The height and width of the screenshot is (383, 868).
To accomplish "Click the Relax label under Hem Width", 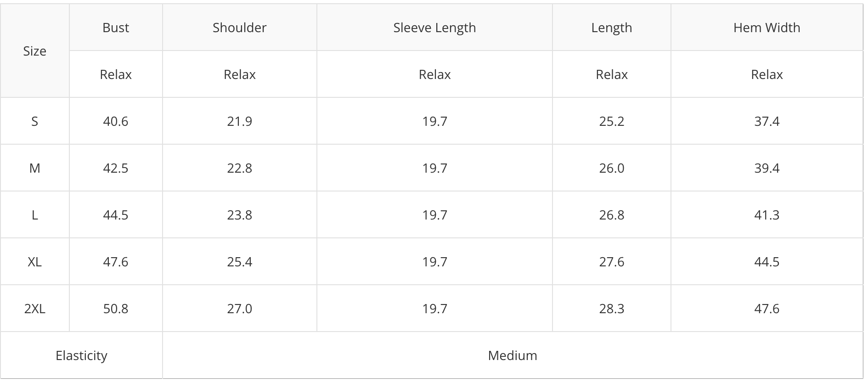I will pyautogui.click(x=767, y=74).
